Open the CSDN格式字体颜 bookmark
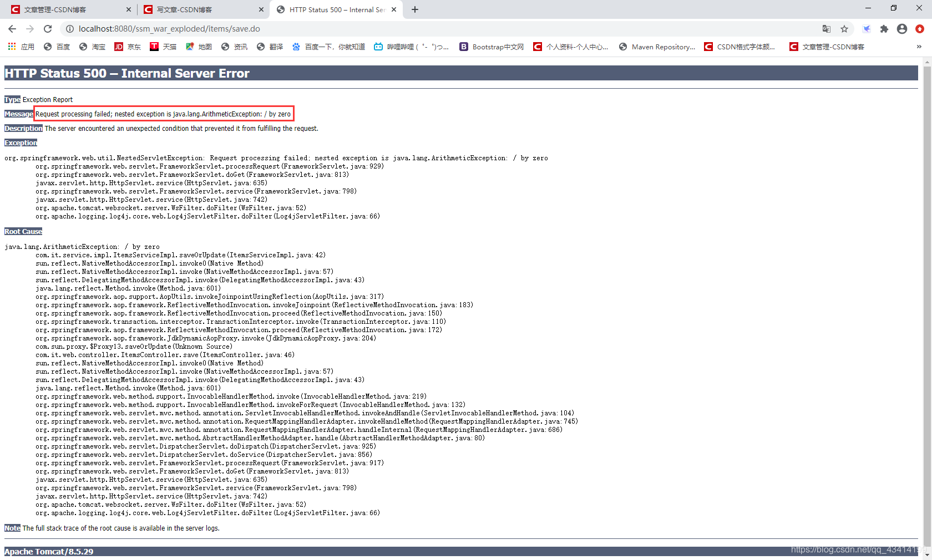The image size is (932, 560). [740, 47]
